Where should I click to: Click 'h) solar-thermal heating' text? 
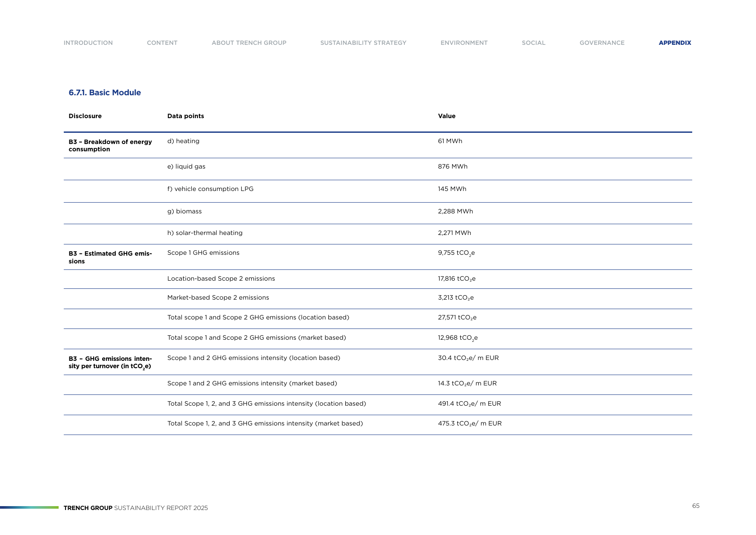coord(205,233)
